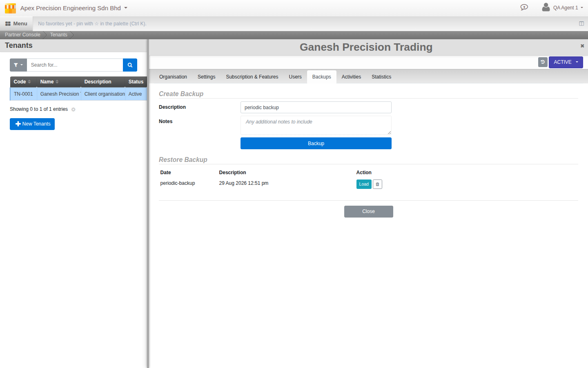Open the ACTIVE status dropdown
The height and width of the screenshot is (368, 588).
coord(566,62)
